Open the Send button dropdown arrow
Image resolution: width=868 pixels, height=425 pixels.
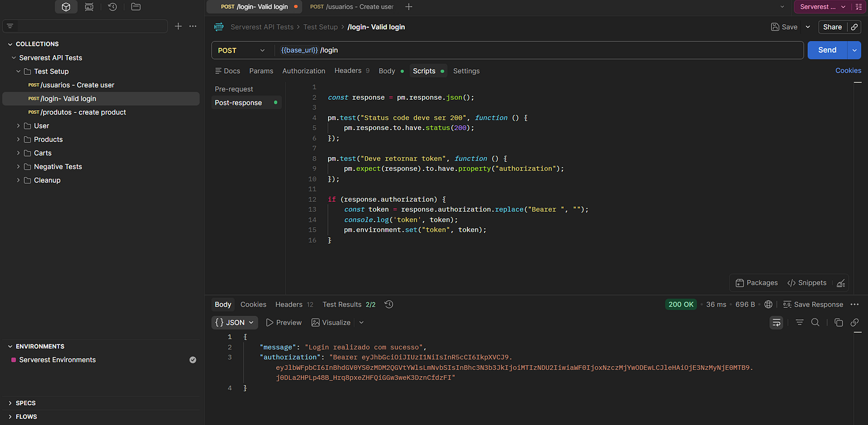(x=855, y=50)
